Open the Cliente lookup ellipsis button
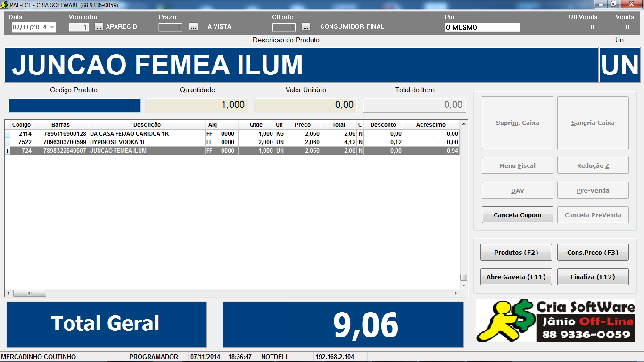Viewport: 644px width, 362px height. 306,27
